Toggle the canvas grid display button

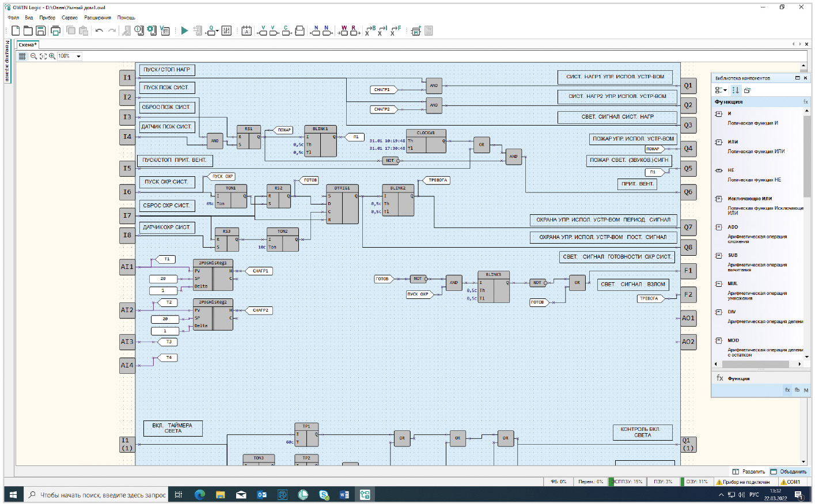[x=22, y=56]
